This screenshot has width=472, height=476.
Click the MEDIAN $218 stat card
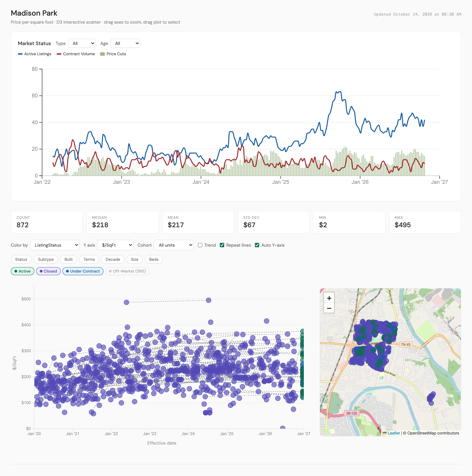(122, 222)
